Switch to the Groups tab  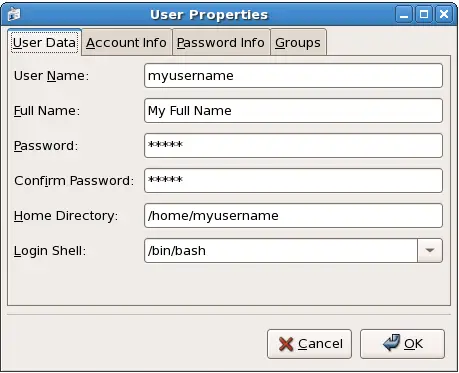(x=298, y=42)
